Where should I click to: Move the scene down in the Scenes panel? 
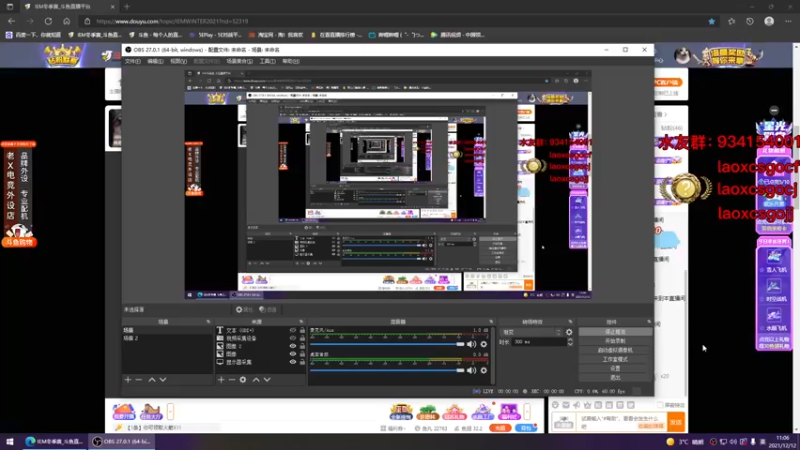coord(163,380)
